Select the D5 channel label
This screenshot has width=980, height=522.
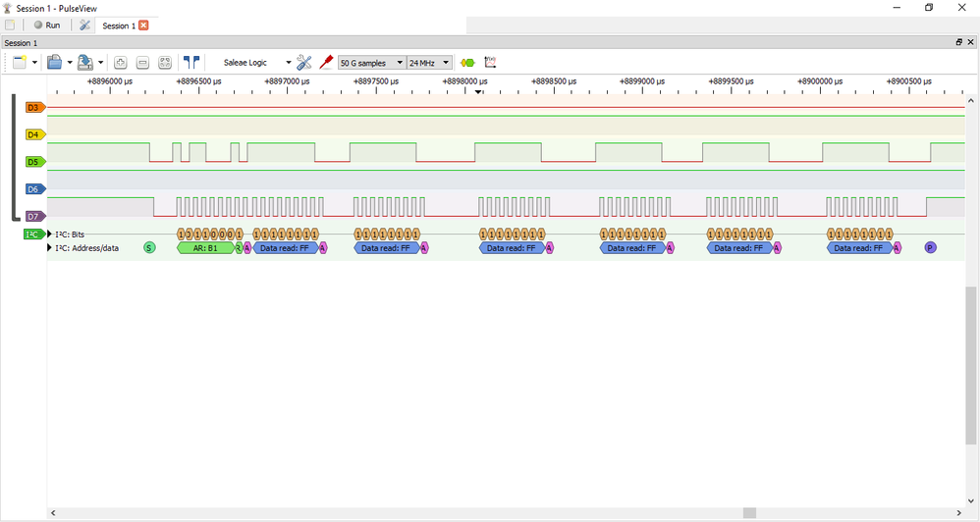[34, 162]
